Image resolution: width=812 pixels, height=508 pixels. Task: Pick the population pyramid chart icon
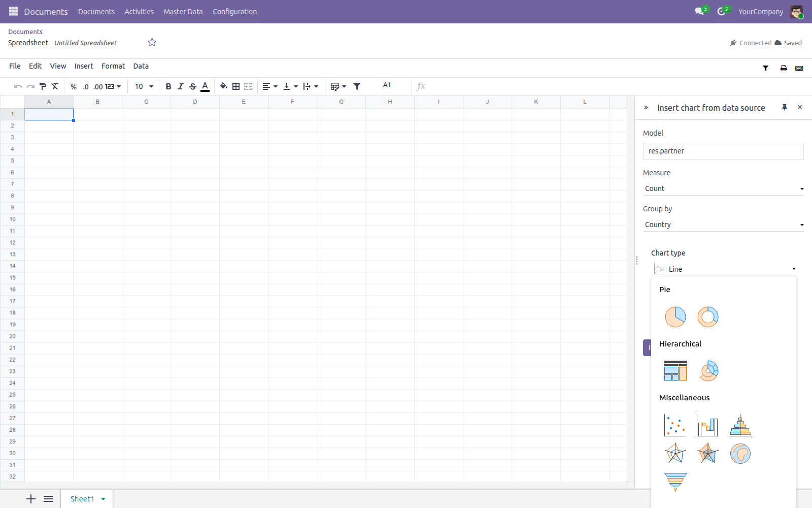(x=740, y=425)
